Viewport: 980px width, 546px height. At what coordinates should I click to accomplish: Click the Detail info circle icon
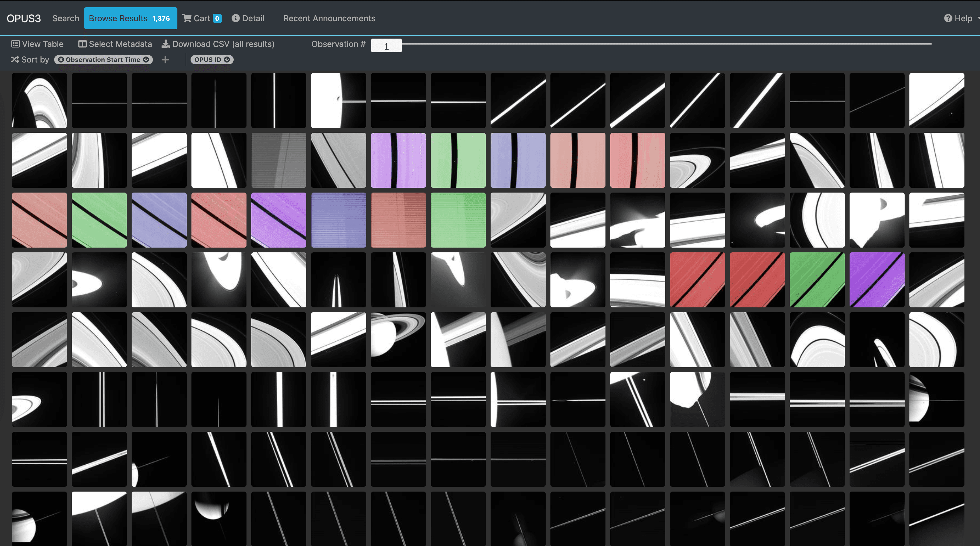pos(235,18)
